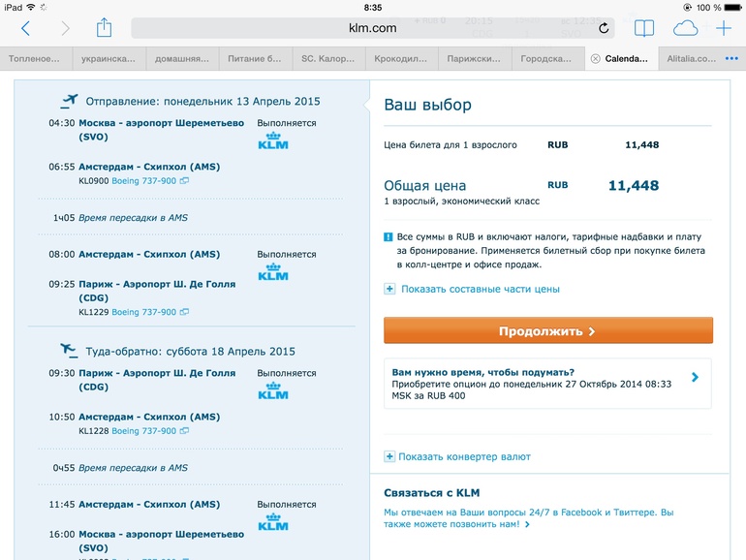Image resolution: width=746 pixels, height=560 pixels.
Task: Tap the Safari forward arrow
Action: click(65, 28)
